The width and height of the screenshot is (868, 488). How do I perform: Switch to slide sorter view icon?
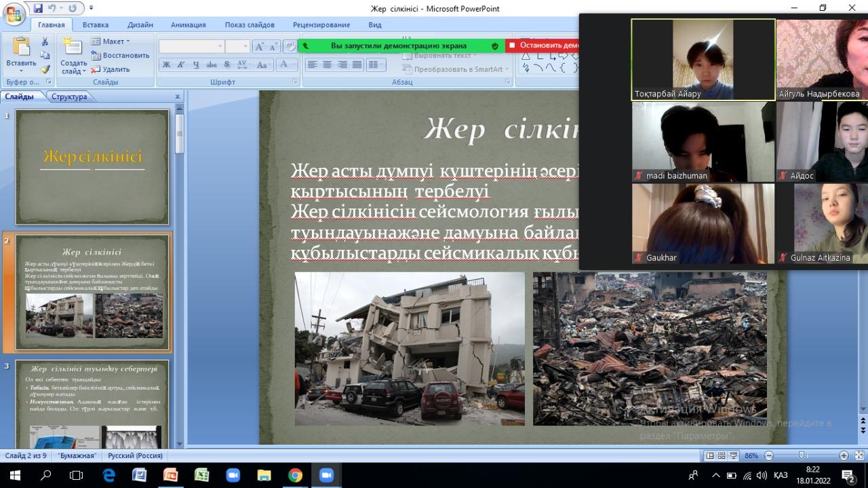point(722,455)
